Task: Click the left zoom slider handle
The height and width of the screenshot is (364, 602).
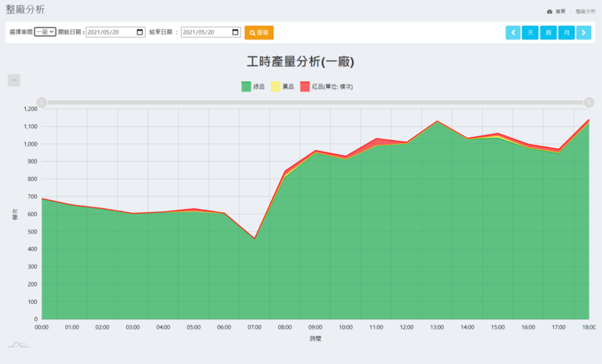Action: pos(42,103)
